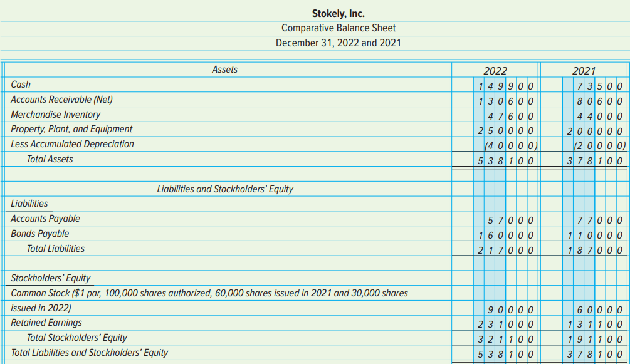Click the underlined Liabilities subheading
This screenshot has width=630, height=364.
click(29, 204)
